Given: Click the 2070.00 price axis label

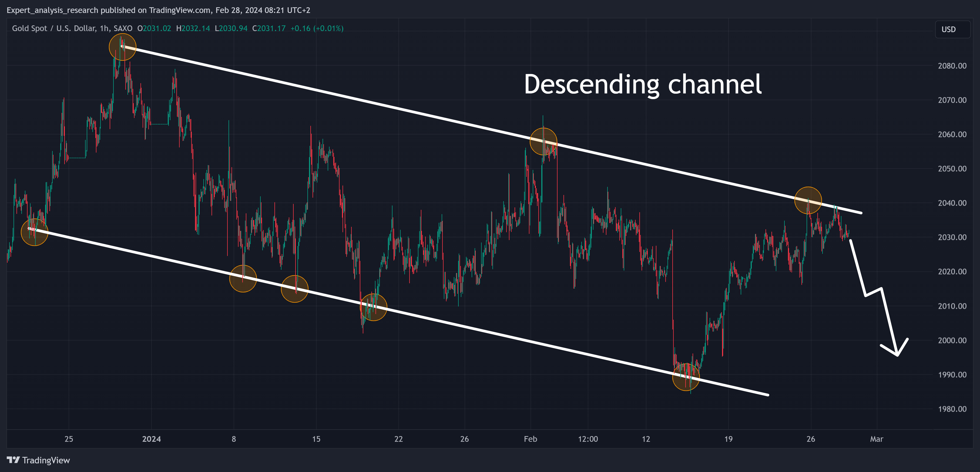Looking at the screenshot, I should 952,100.
